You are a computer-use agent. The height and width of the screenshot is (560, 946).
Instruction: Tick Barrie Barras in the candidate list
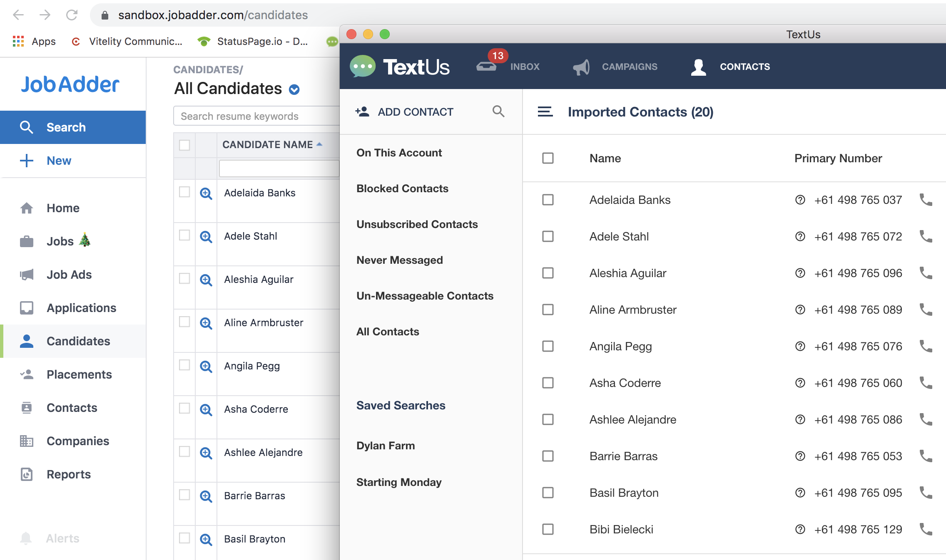pyautogui.click(x=184, y=495)
